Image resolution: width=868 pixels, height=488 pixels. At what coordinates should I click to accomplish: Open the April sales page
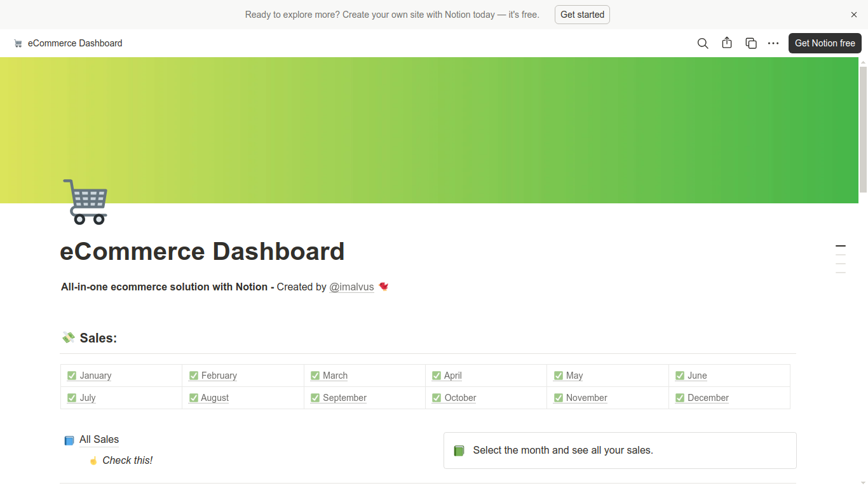click(453, 376)
